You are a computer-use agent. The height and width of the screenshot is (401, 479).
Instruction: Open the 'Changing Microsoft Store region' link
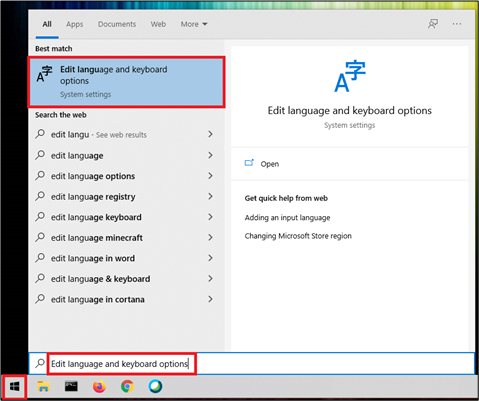click(x=298, y=236)
